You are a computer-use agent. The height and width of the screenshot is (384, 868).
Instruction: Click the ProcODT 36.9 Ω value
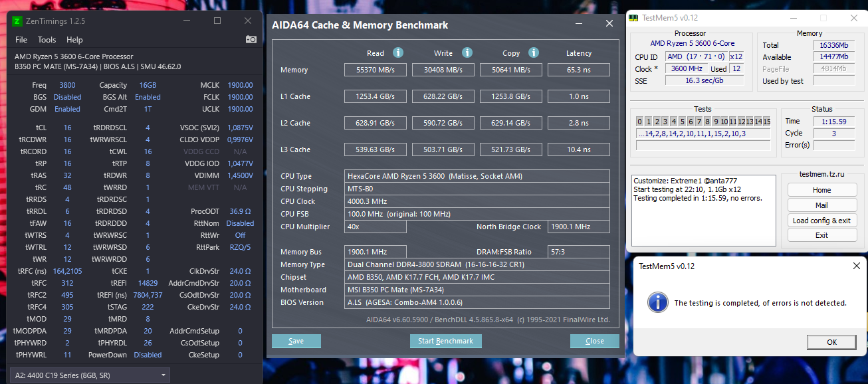[240, 211]
